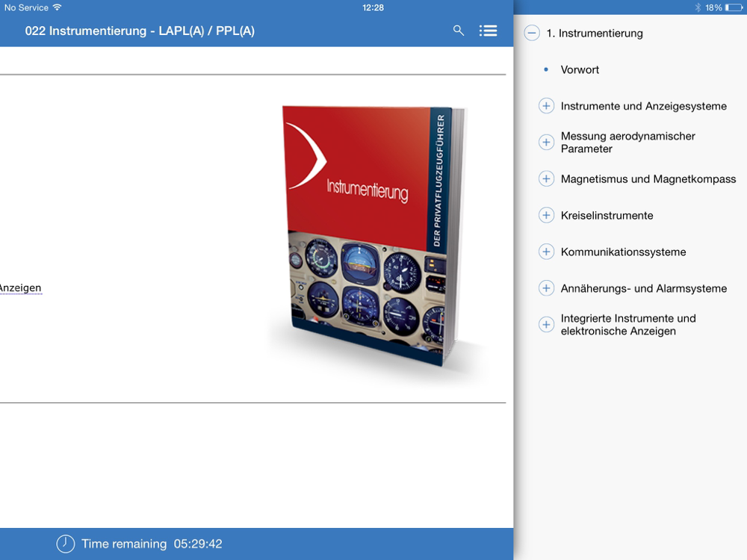The height and width of the screenshot is (560, 747).
Task: Select the Kreiselinstrumente chapter title
Action: coord(607,216)
